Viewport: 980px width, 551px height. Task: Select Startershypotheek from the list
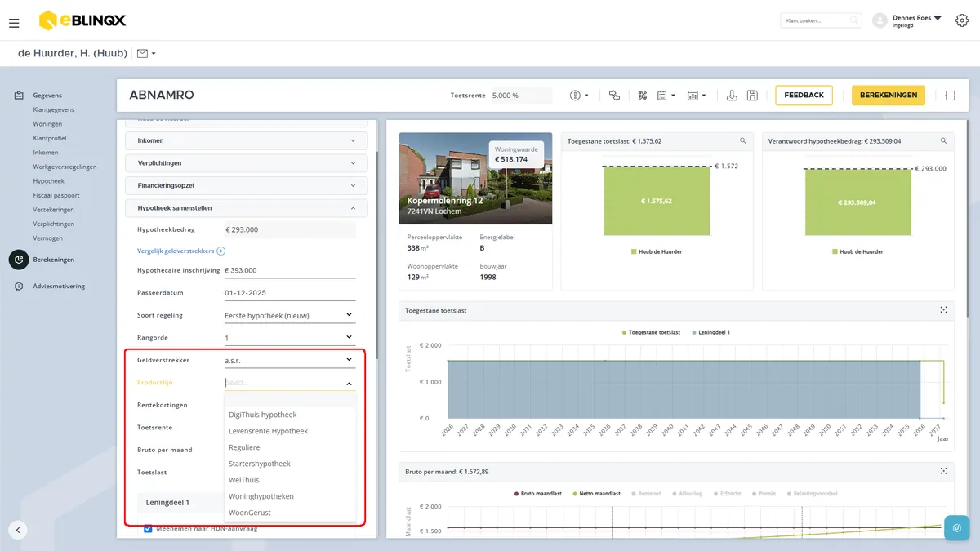[x=290, y=464]
